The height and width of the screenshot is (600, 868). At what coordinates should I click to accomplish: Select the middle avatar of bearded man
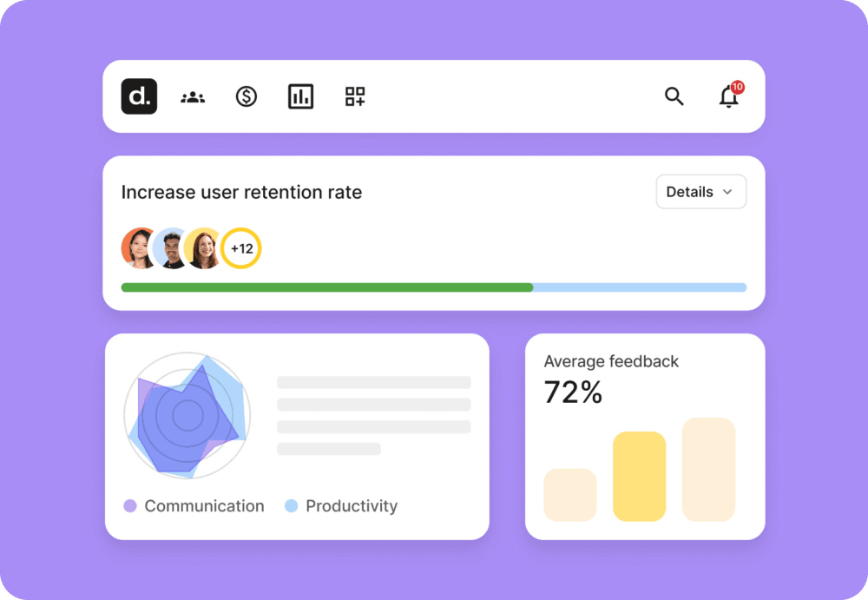pos(172,249)
